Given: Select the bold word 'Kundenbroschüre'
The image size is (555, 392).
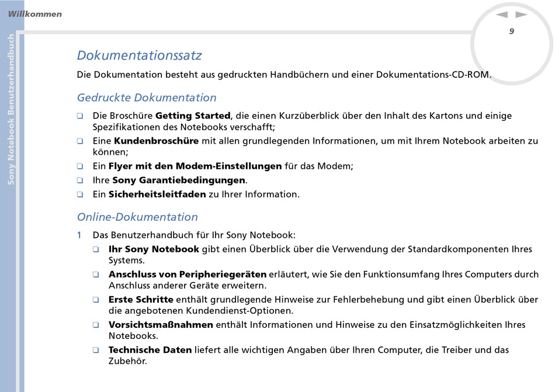Looking at the screenshot, I should (x=156, y=141).
